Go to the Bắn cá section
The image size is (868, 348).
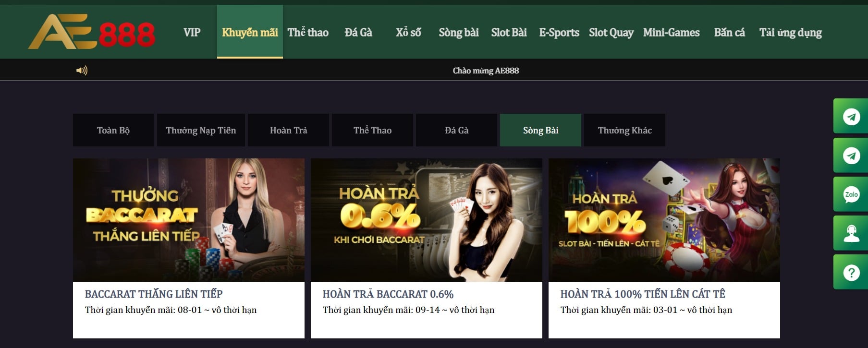pyautogui.click(x=729, y=32)
